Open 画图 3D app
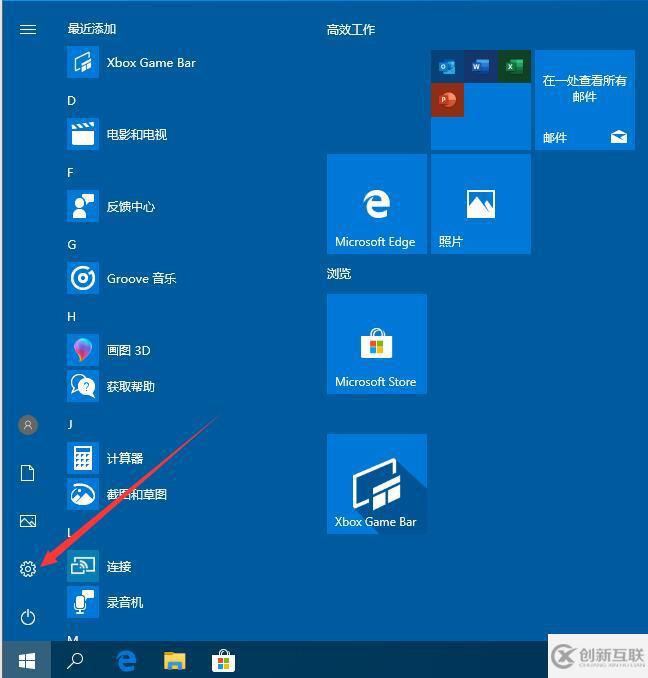The width and height of the screenshot is (648, 678). click(x=109, y=350)
